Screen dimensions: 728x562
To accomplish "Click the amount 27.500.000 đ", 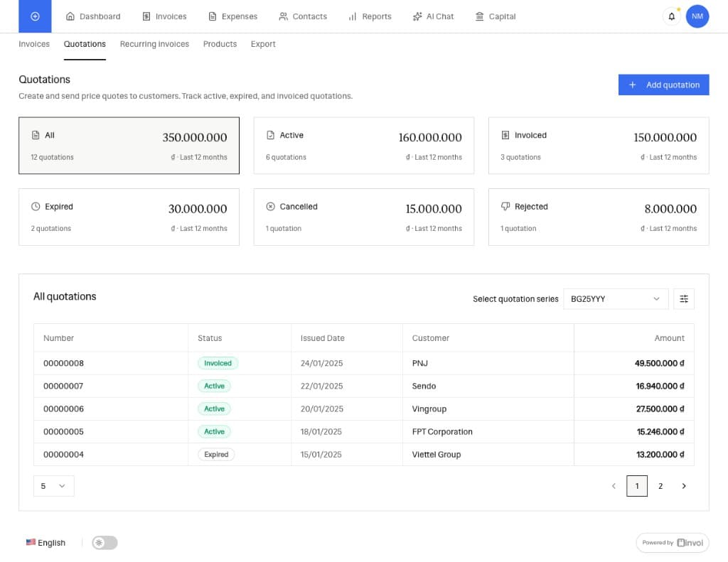I will point(660,409).
